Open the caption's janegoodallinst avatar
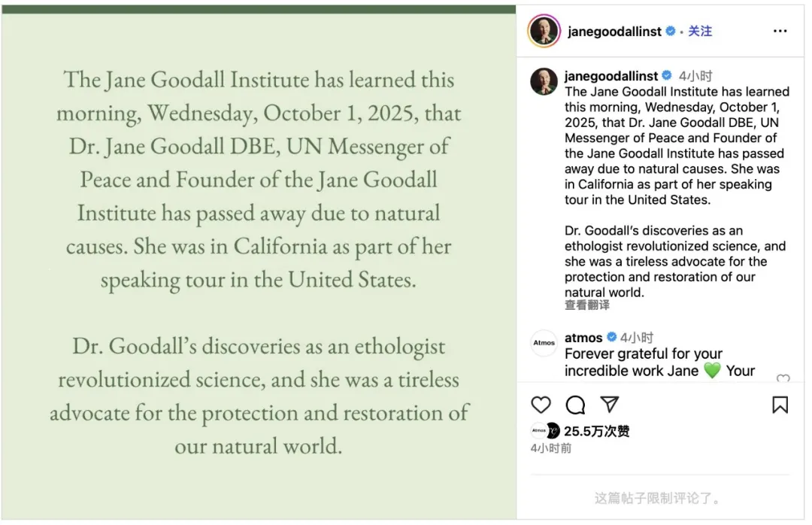This screenshot has height=525, width=812. [544, 81]
